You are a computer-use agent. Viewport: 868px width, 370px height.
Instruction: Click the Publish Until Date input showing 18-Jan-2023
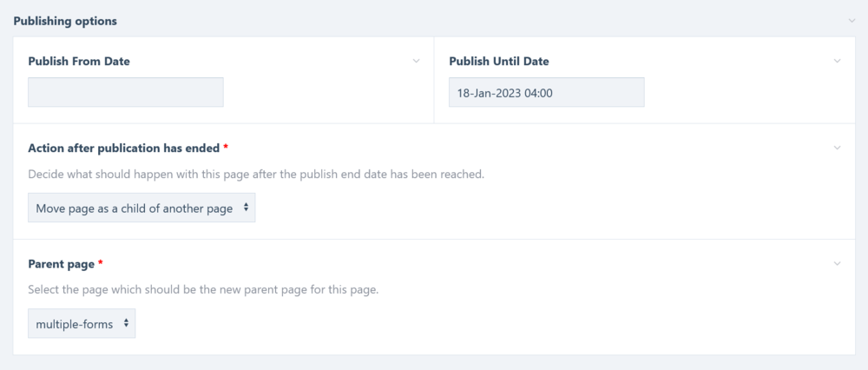[546, 92]
